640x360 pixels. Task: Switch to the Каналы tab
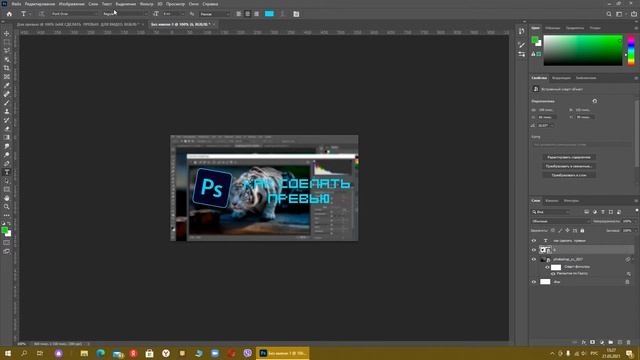click(x=551, y=200)
